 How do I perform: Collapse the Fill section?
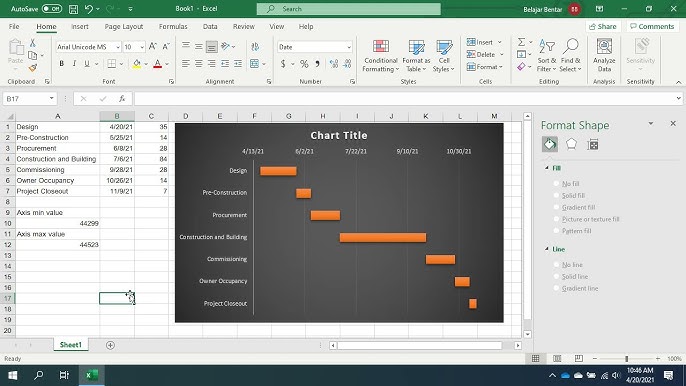547,168
